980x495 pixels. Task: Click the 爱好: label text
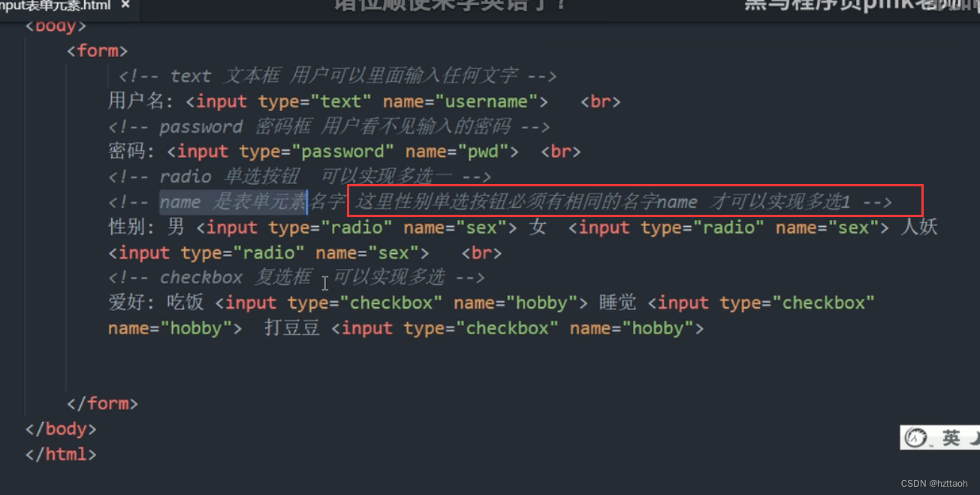point(131,303)
